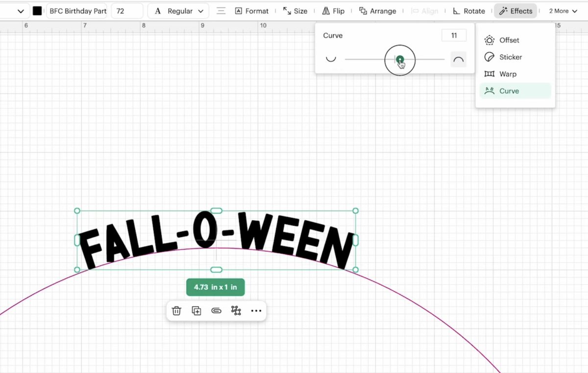Open the Arrange menu
This screenshot has width=588, height=373.
point(377,11)
